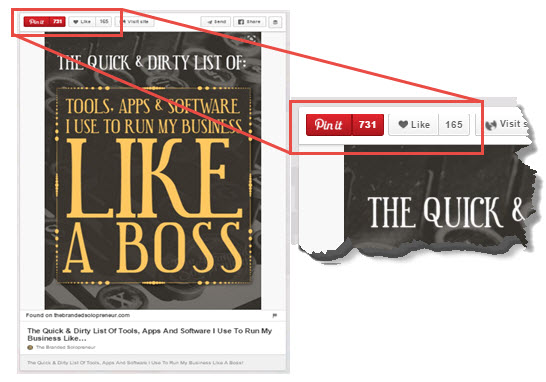Click the small Like heart button
The image size is (546, 382).
[82, 22]
